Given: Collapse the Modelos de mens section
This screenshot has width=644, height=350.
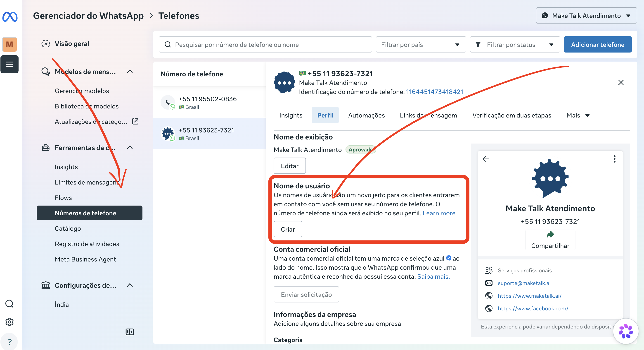Looking at the screenshot, I should (x=130, y=72).
